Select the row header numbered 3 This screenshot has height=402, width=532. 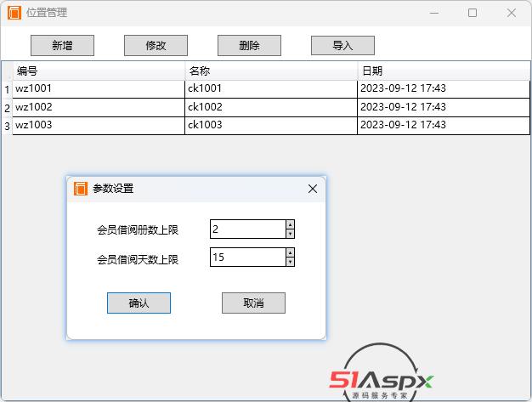coord(7,126)
